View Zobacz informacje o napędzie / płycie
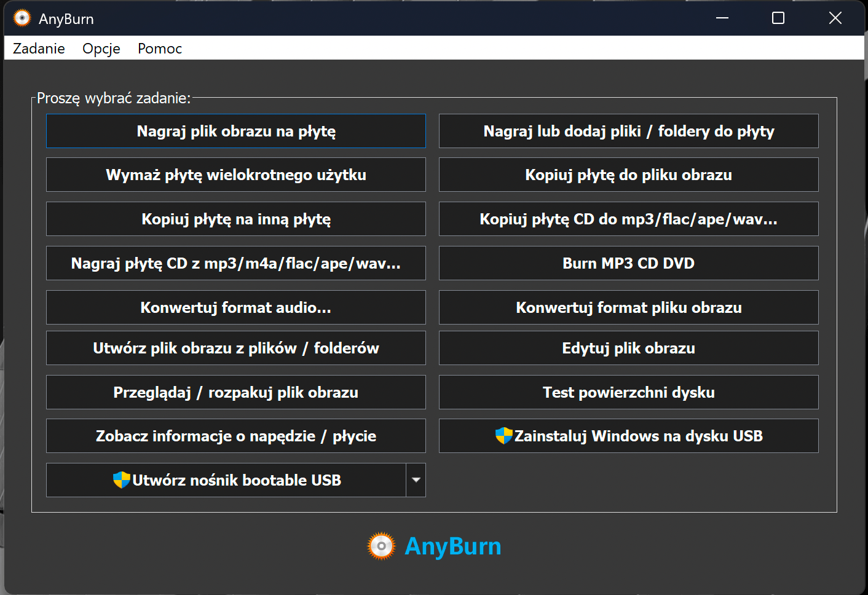868x595 pixels. pyautogui.click(x=236, y=436)
